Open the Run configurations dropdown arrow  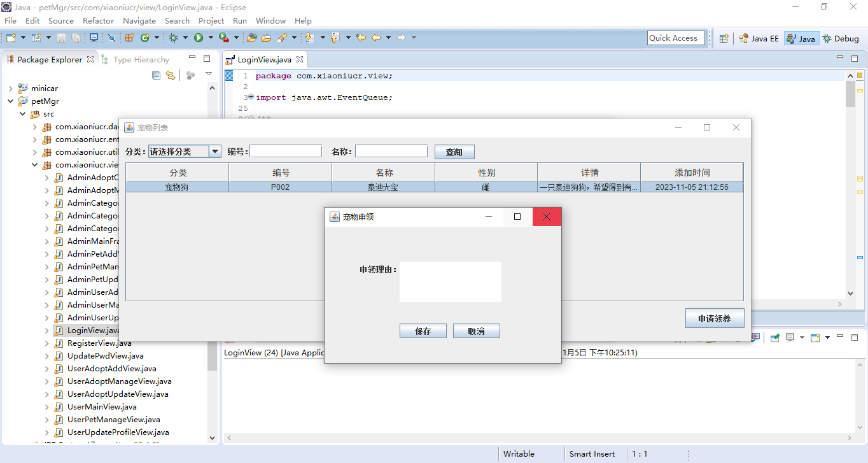211,38
